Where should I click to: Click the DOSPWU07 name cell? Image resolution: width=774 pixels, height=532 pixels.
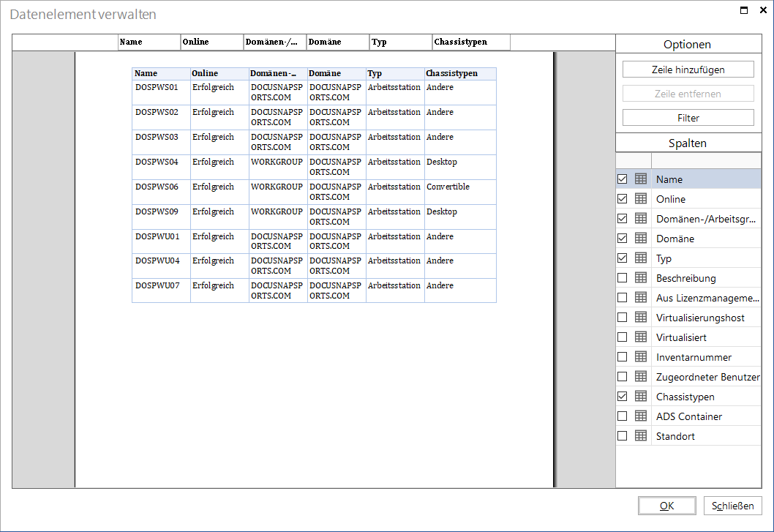(161, 291)
